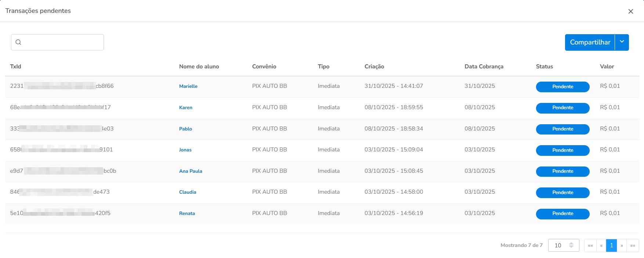The height and width of the screenshot is (258, 644).
Task: Sort by the Data Cobrança column header
Action: coord(484,67)
